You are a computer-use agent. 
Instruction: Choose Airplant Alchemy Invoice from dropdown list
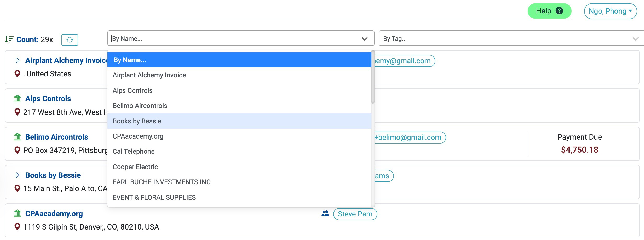239,75
